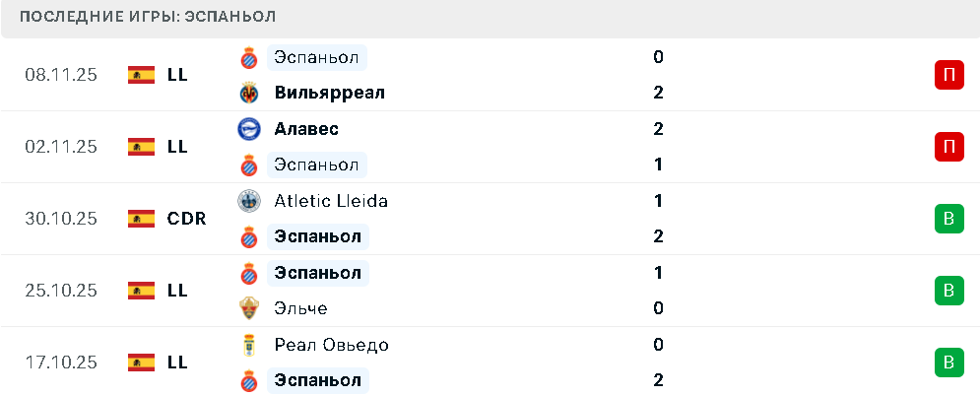Click the green win badge for 25.10.25

point(948,291)
